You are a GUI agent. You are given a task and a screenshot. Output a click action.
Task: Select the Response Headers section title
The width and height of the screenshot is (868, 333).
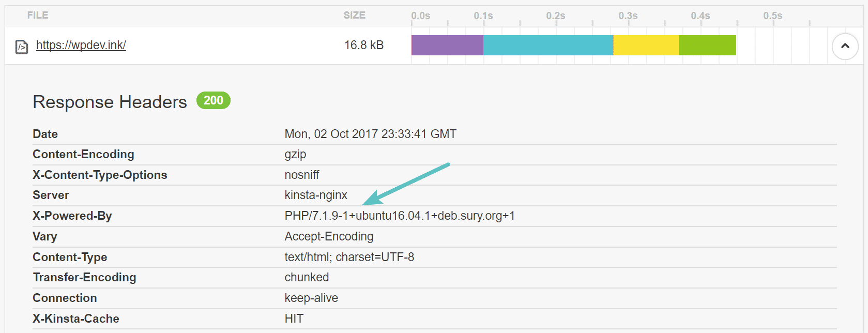(x=109, y=102)
